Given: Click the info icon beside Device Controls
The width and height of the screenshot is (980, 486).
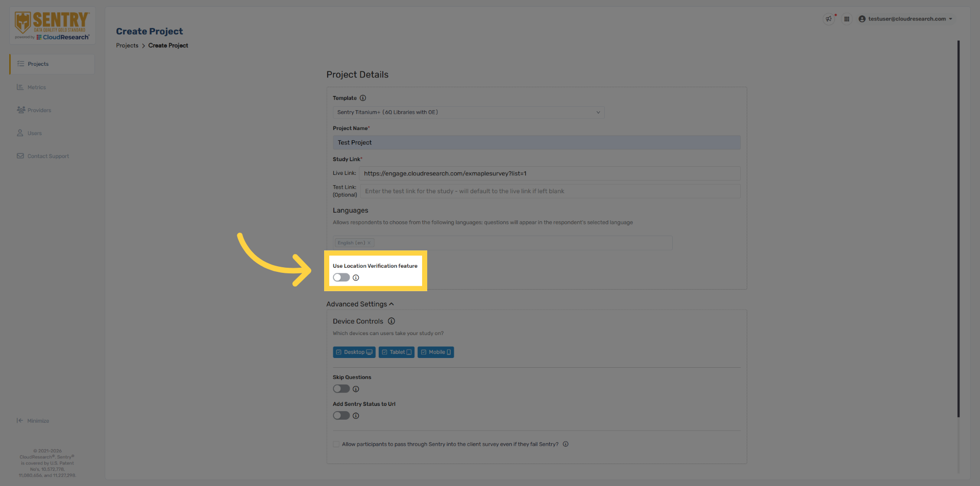Looking at the screenshot, I should (x=391, y=321).
